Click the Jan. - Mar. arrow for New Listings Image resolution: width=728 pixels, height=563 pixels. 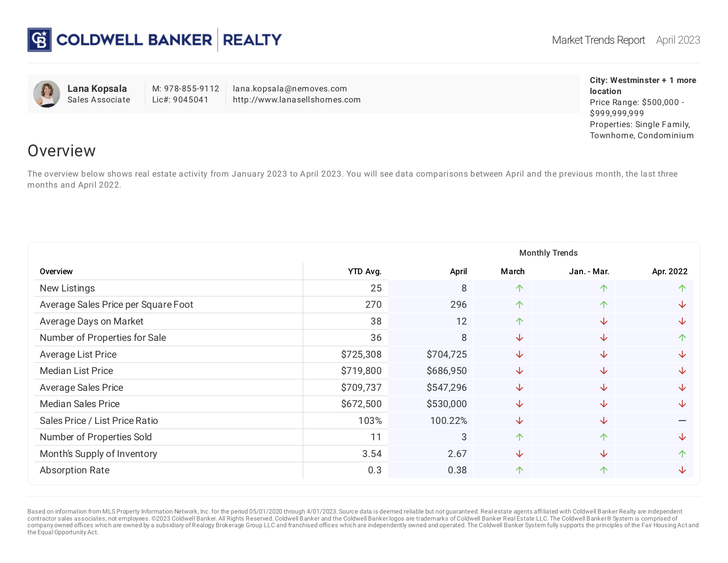click(604, 288)
